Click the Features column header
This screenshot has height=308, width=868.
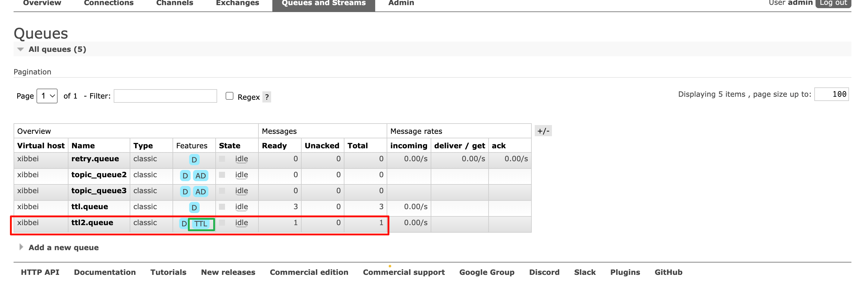pos(192,146)
